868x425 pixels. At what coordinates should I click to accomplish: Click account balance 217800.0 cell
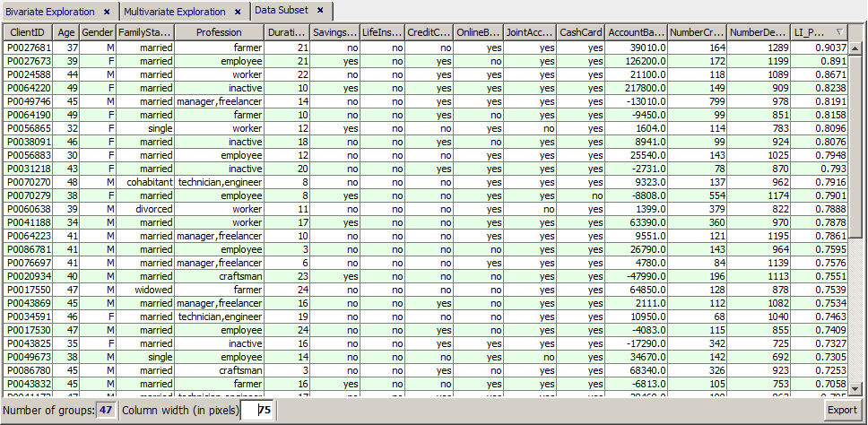636,88
